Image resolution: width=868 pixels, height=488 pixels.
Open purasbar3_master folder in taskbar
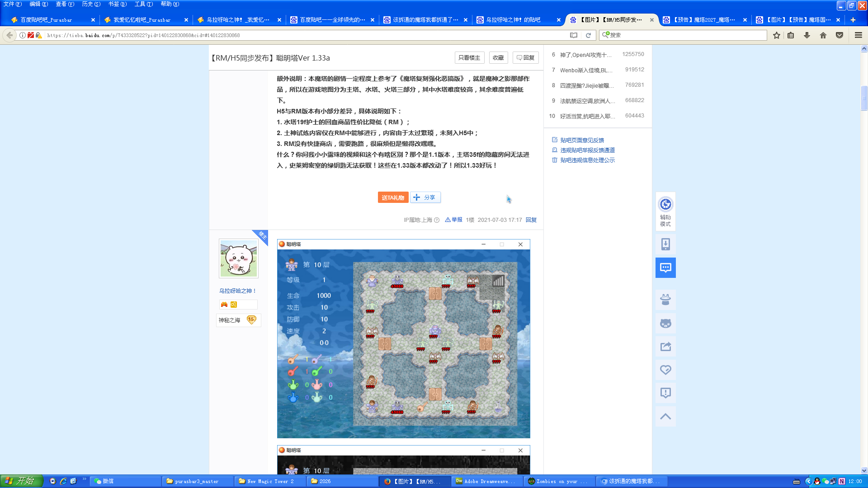198,481
